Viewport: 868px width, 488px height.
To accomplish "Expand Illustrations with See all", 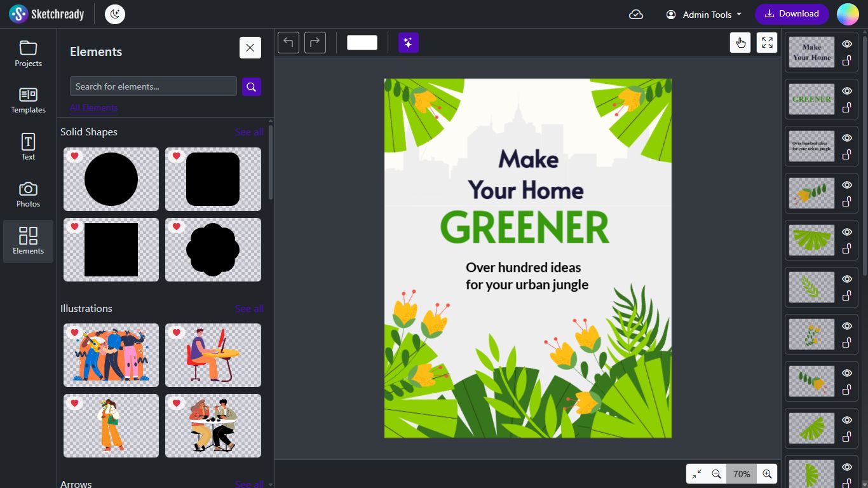I will 249,309.
